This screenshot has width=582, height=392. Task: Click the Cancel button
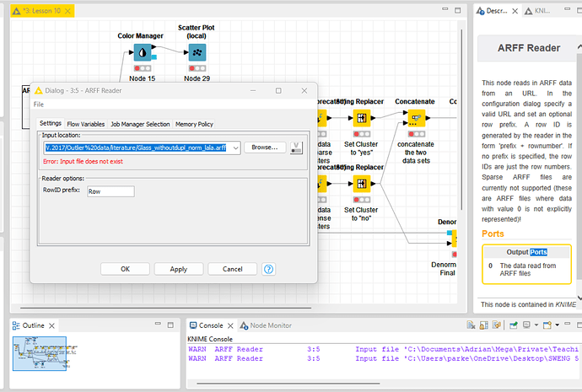coord(232,269)
